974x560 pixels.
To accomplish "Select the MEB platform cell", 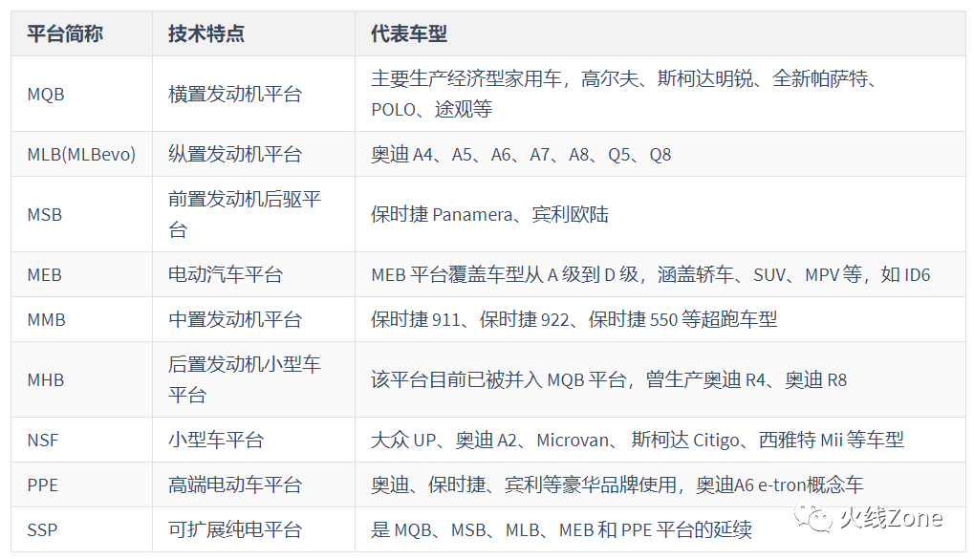I will pos(81,274).
